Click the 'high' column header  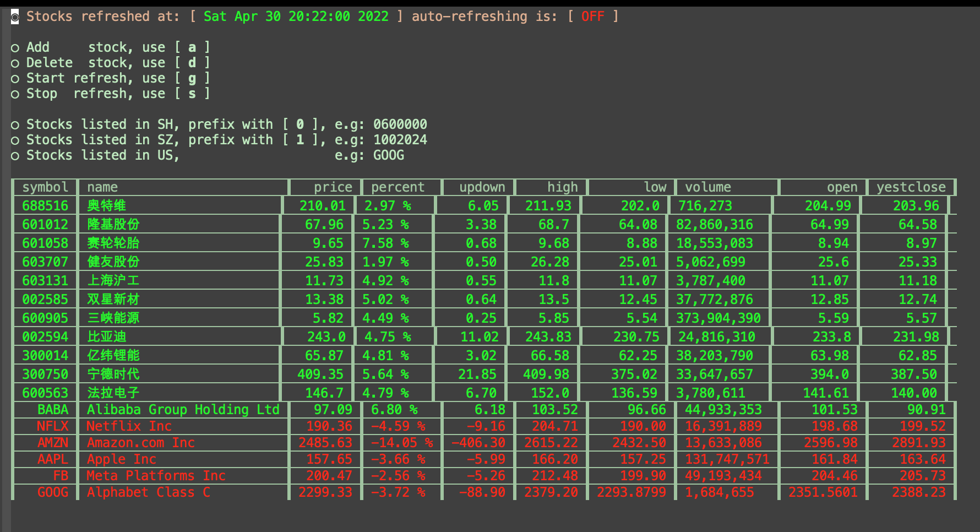[x=563, y=187]
